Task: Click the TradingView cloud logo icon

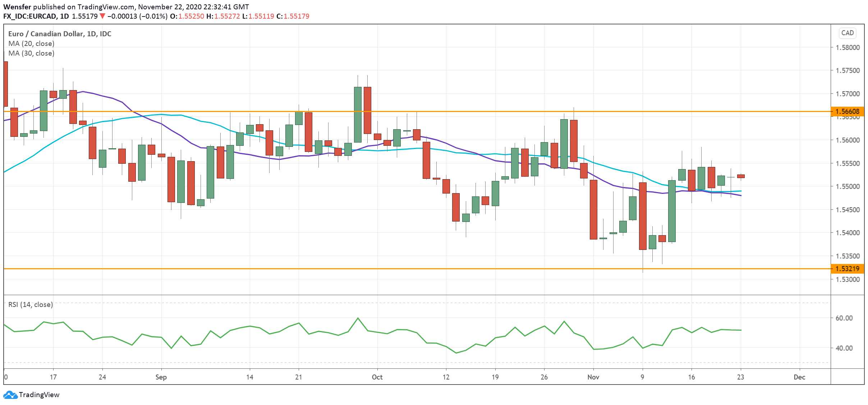Action: pyautogui.click(x=10, y=395)
